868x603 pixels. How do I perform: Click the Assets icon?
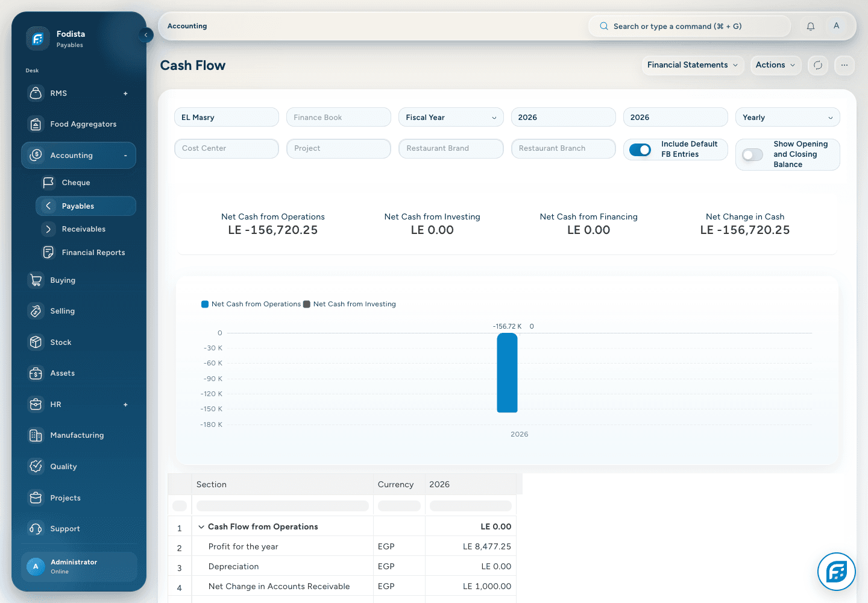[x=36, y=373]
